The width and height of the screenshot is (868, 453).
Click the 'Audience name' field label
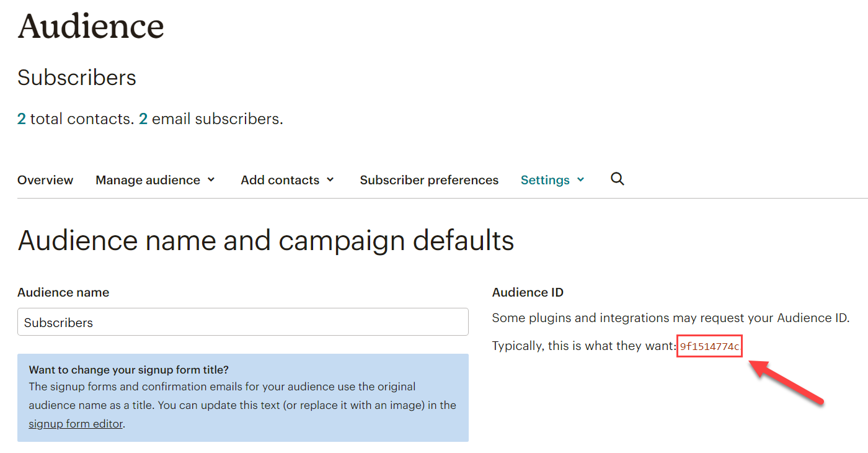[63, 292]
